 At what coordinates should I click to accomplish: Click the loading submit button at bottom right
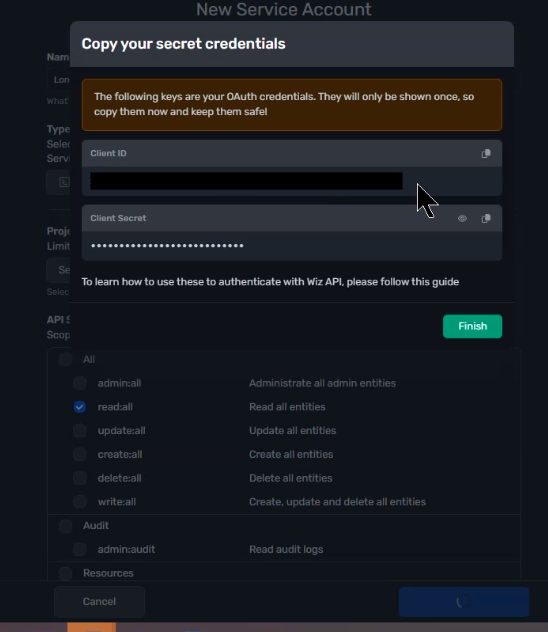coord(463,602)
